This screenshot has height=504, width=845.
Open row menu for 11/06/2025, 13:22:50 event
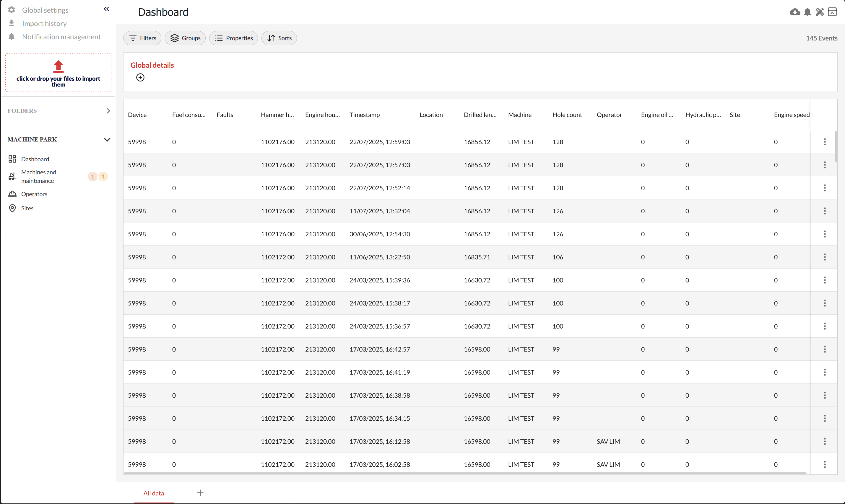(x=825, y=257)
